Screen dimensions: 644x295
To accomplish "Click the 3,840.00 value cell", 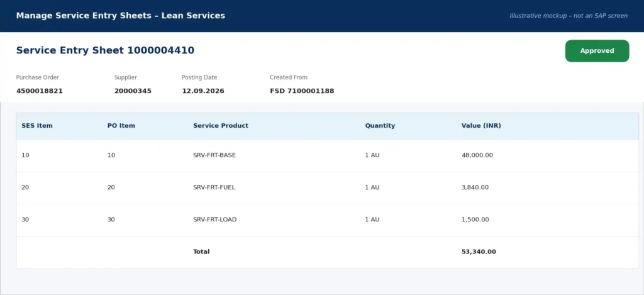I will [x=475, y=187].
